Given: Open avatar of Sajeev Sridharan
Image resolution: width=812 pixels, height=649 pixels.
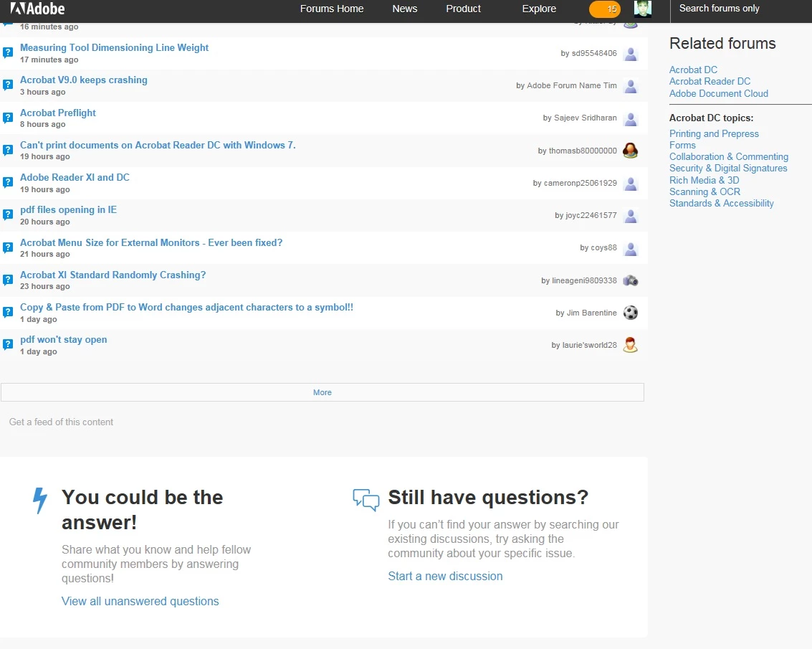Looking at the screenshot, I should 630,118.
